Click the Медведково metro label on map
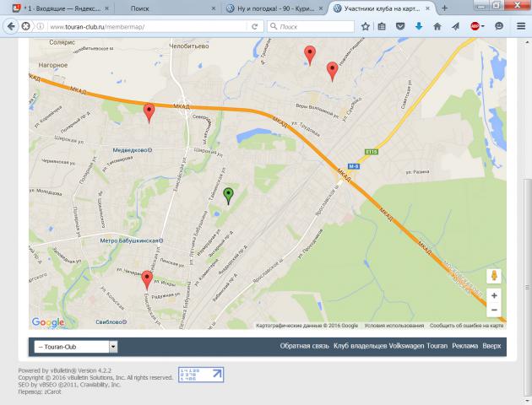 133,150
